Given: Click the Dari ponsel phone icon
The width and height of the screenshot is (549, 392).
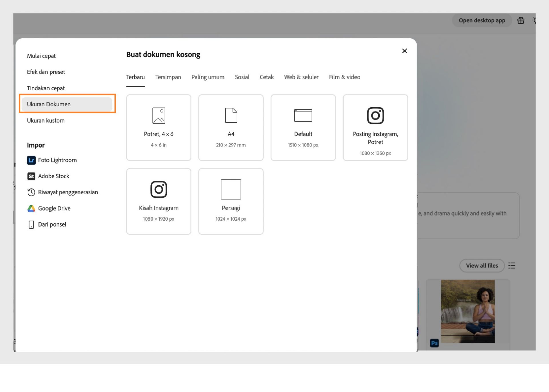Looking at the screenshot, I should pyautogui.click(x=31, y=225).
